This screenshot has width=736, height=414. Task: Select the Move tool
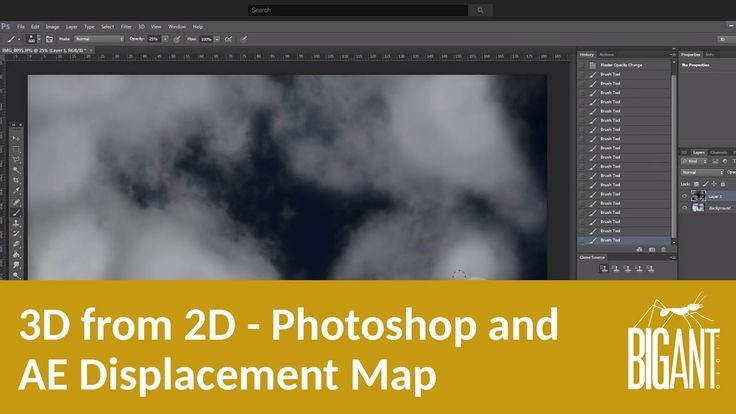16,138
